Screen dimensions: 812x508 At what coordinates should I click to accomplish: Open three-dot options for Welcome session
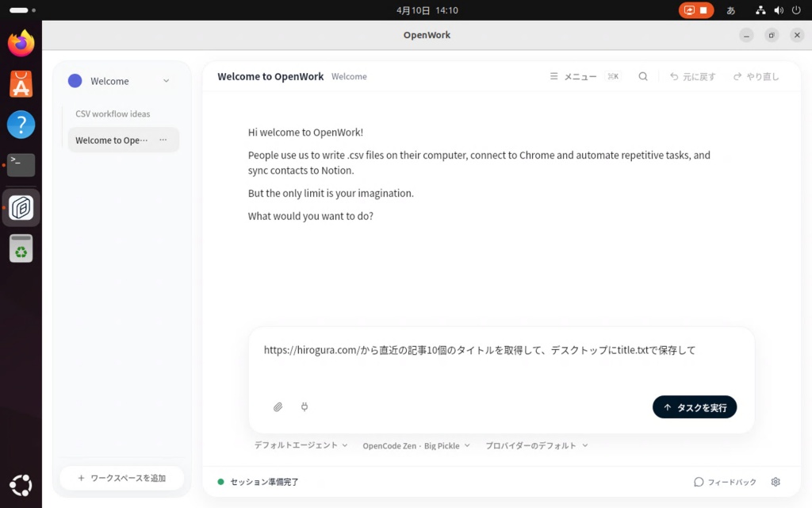pos(163,140)
